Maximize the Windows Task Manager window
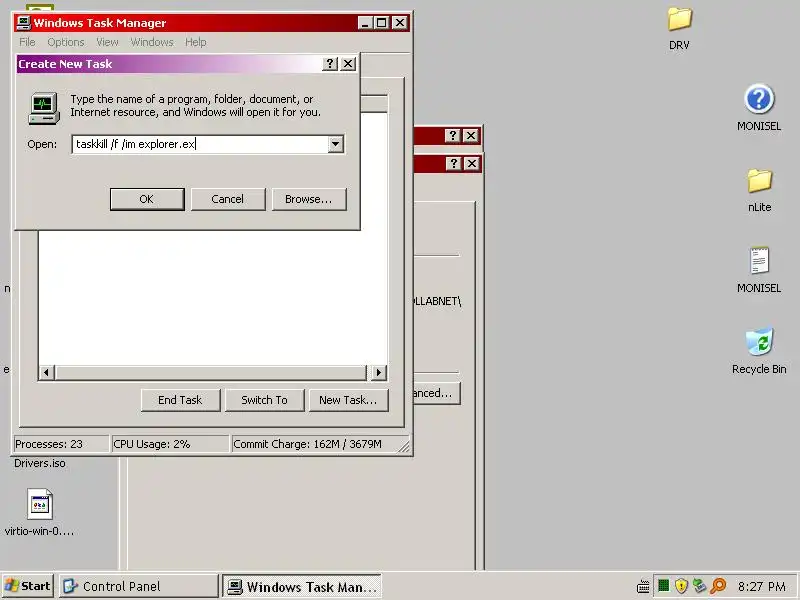800x600 pixels. tap(381, 23)
